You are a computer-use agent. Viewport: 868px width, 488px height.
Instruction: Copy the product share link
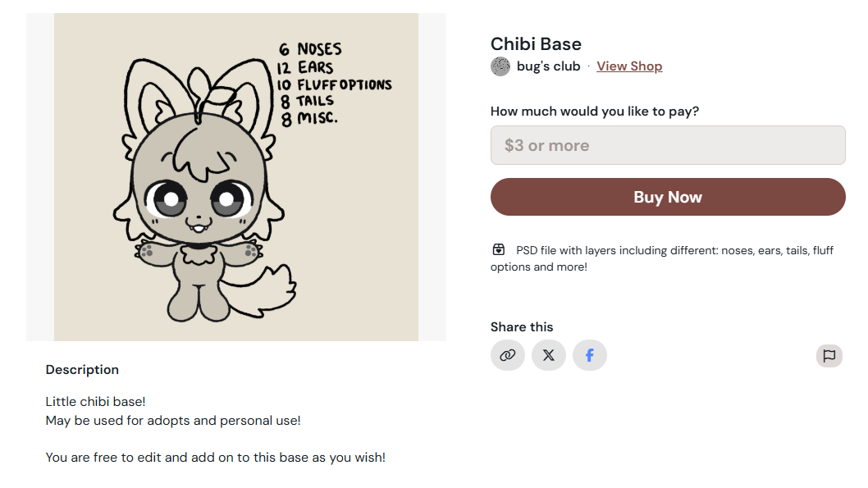pyautogui.click(x=508, y=355)
